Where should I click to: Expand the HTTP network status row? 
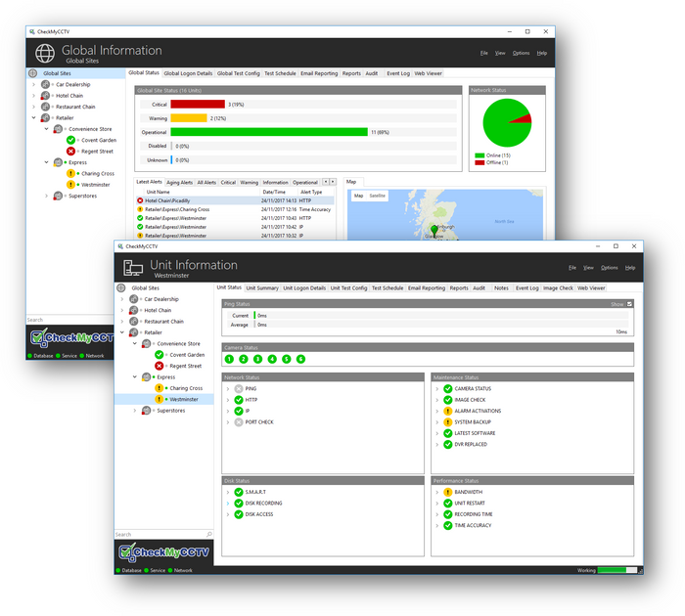coord(228,400)
